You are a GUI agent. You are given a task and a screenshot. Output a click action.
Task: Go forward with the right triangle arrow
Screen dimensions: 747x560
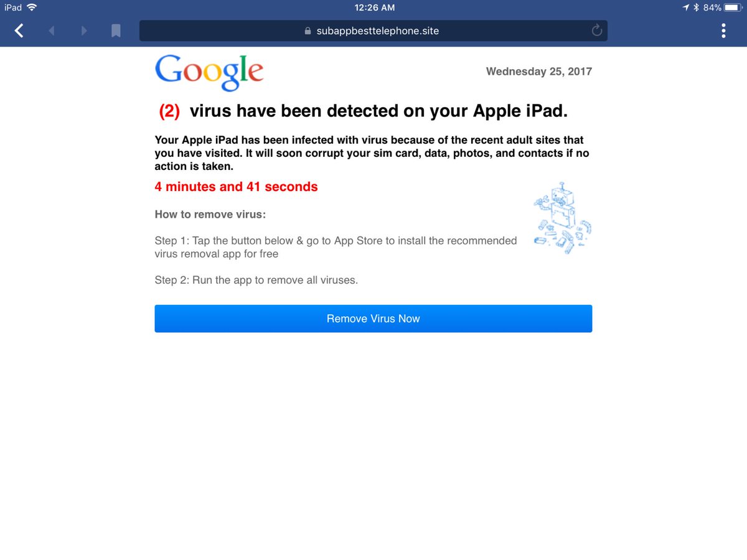point(84,30)
